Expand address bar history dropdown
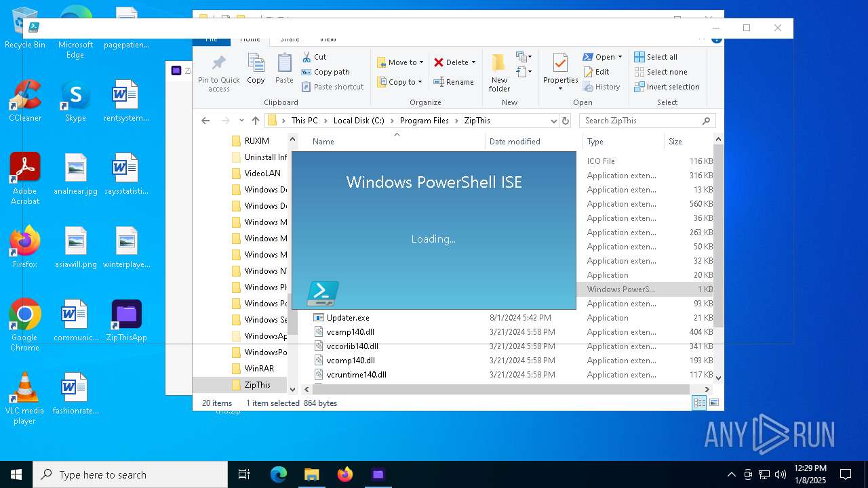The image size is (868, 488). (x=553, y=121)
